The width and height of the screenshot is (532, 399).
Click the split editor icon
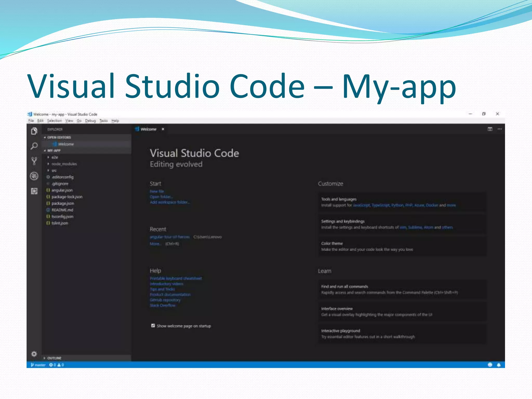490,129
